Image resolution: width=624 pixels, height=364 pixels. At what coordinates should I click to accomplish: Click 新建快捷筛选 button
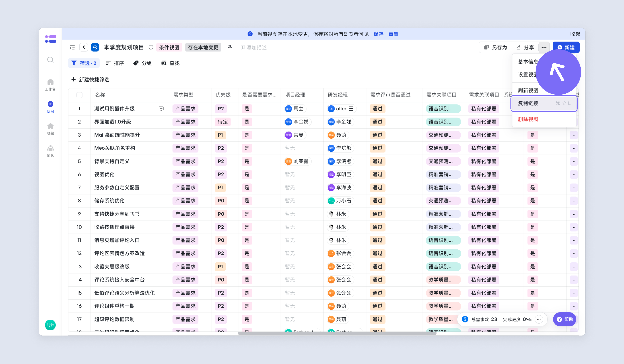(90, 80)
